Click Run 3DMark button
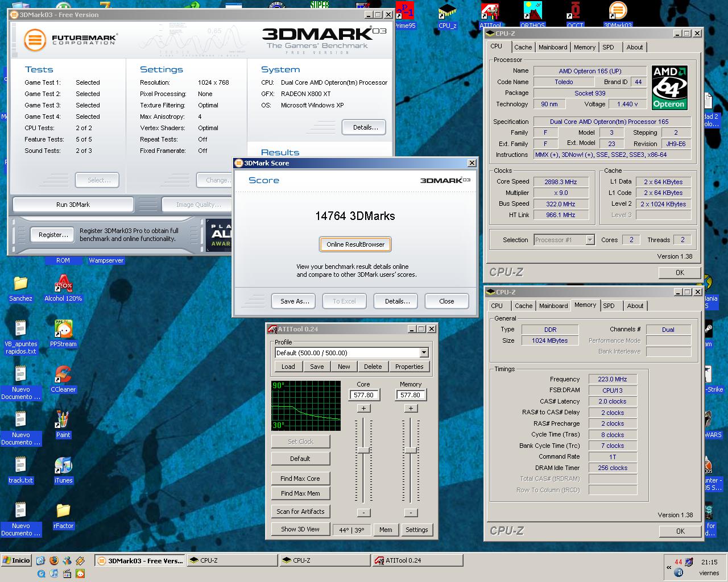This screenshot has height=582, width=728. [x=73, y=205]
